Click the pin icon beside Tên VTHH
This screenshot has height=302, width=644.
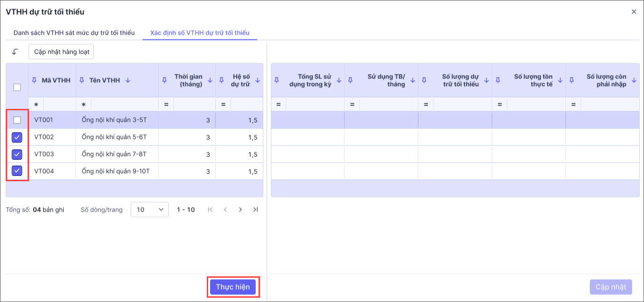click(x=82, y=80)
